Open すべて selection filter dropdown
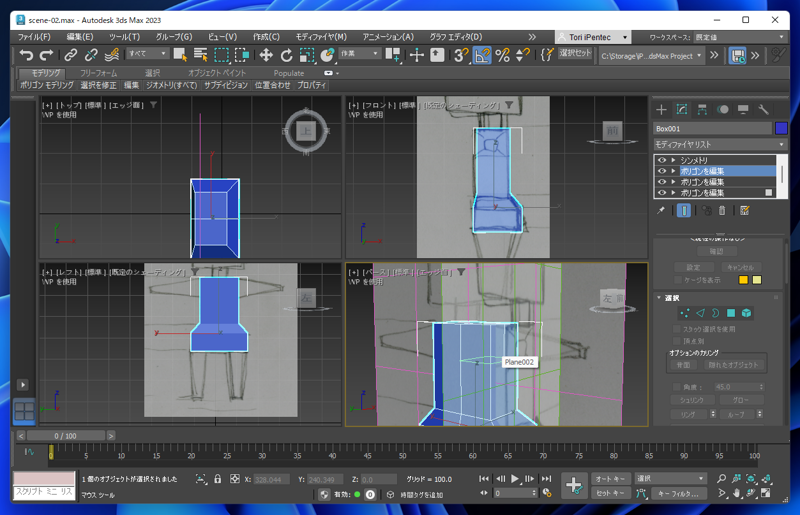Image resolution: width=800 pixels, height=515 pixels. coord(147,53)
